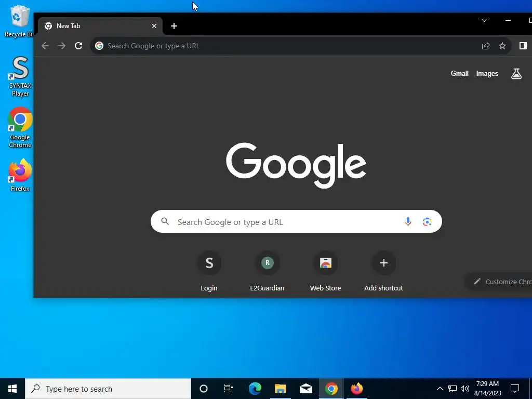The height and width of the screenshot is (399, 532).
Task: Launch Microsoft Edge from taskbar
Action: click(x=255, y=389)
